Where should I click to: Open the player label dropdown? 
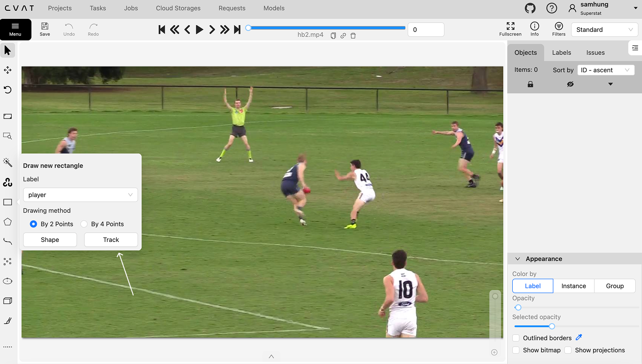[80, 194]
